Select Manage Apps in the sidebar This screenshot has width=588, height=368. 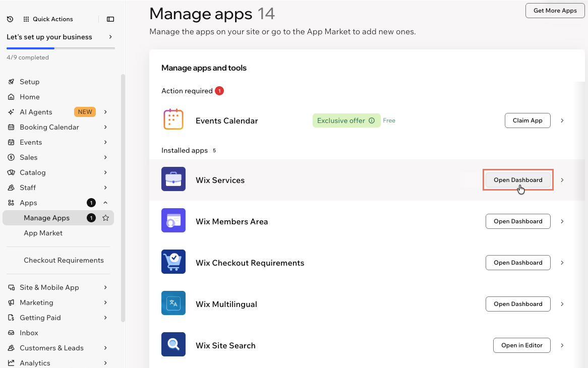pyautogui.click(x=58, y=218)
